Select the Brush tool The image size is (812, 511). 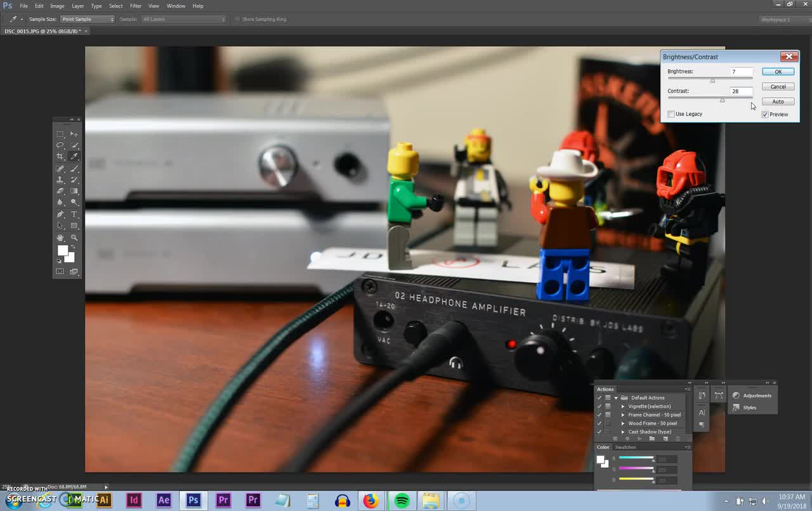coord(74,169)
